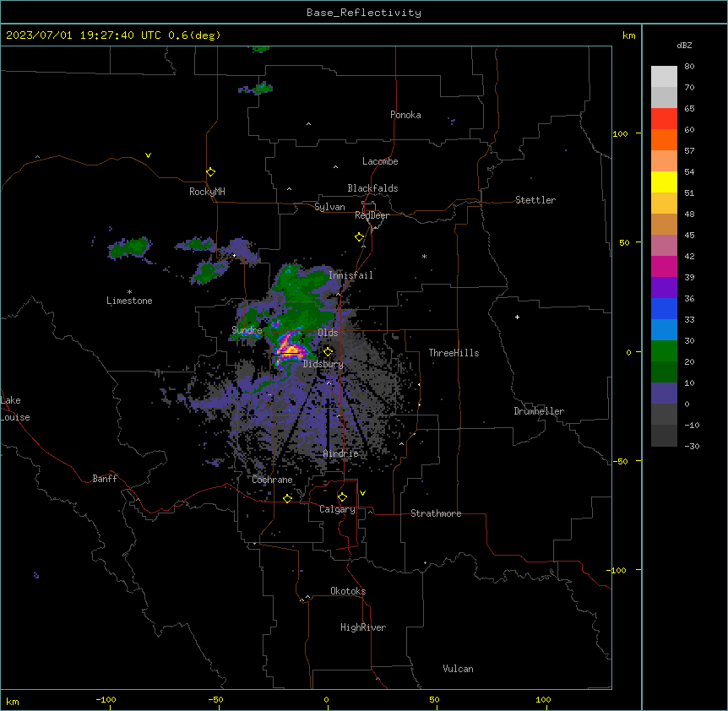This screenshot has width=728, height=711.
Task: Click the Lacombe map label
Action: pyautogui.click(x=380, y=161)
